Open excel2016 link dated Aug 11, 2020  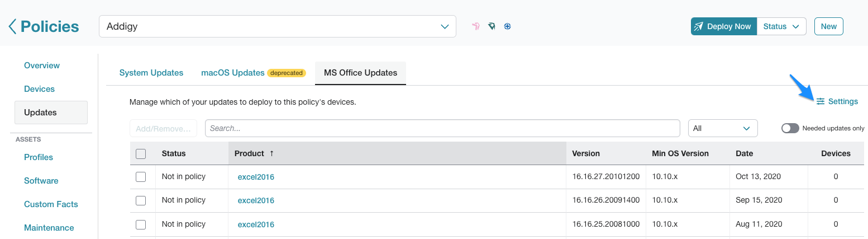click(256, 224)
